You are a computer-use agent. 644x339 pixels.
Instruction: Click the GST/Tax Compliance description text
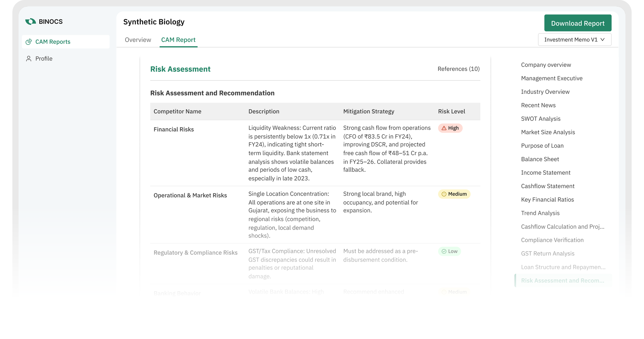pos(292,264)
